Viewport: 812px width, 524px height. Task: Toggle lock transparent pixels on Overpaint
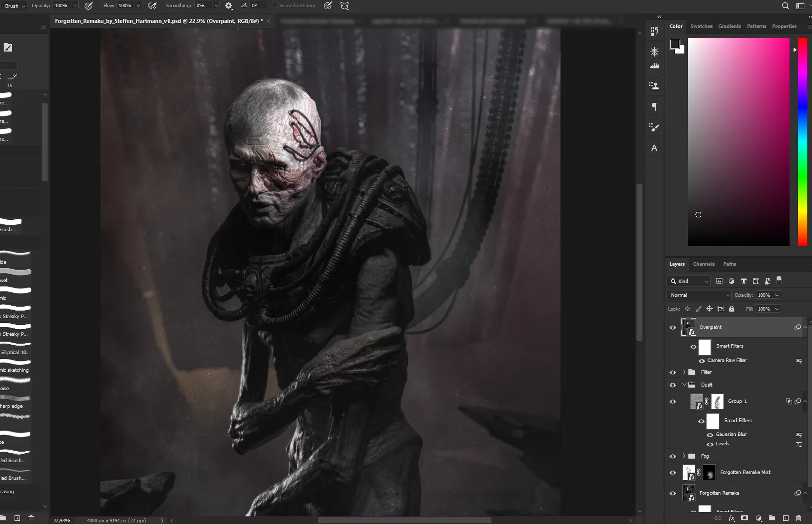687,308
